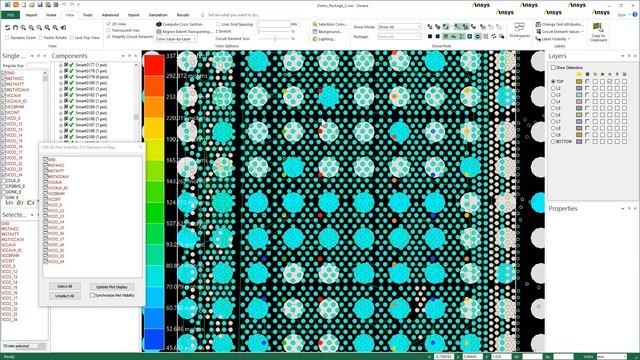Screen dimensions: 640x360
Task: Check Show Dielectrics in the Layers panel
Action: 553,68
